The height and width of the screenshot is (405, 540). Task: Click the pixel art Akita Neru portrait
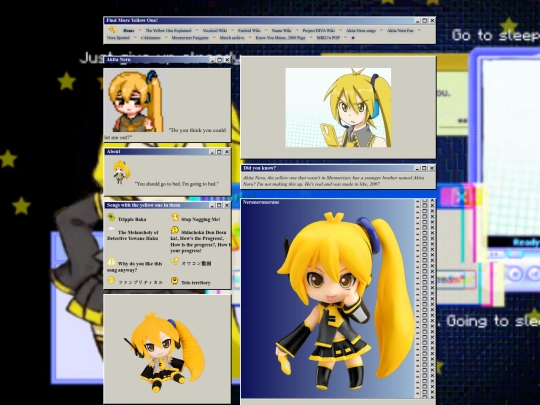[136, 101]
